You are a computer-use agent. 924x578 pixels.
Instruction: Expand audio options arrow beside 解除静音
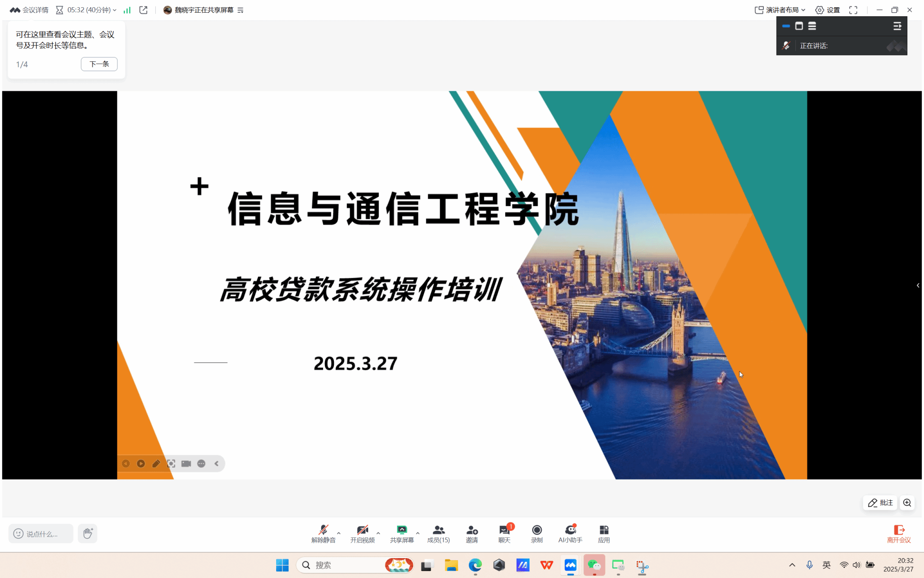[x=339, y=533]
